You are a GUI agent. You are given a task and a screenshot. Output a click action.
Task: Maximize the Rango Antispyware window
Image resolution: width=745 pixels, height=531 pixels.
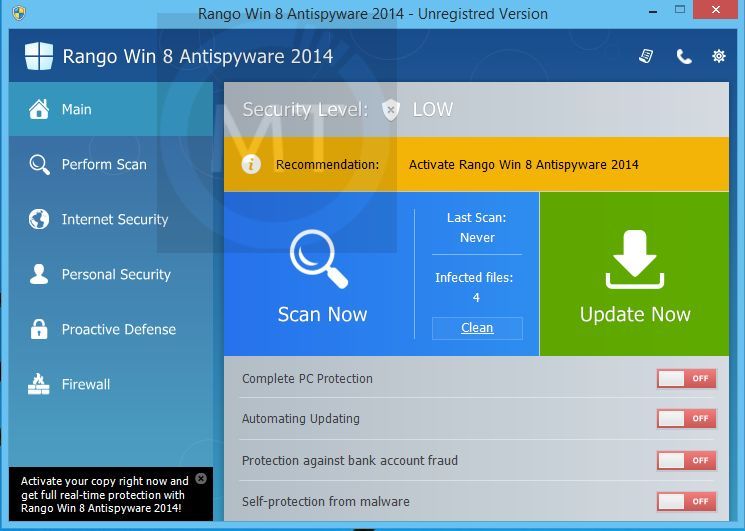pyautogui.click(x=680, y=9)
